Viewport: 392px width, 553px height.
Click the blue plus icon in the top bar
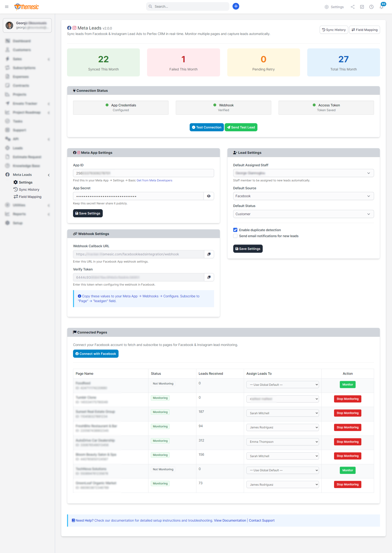[236, 6]
